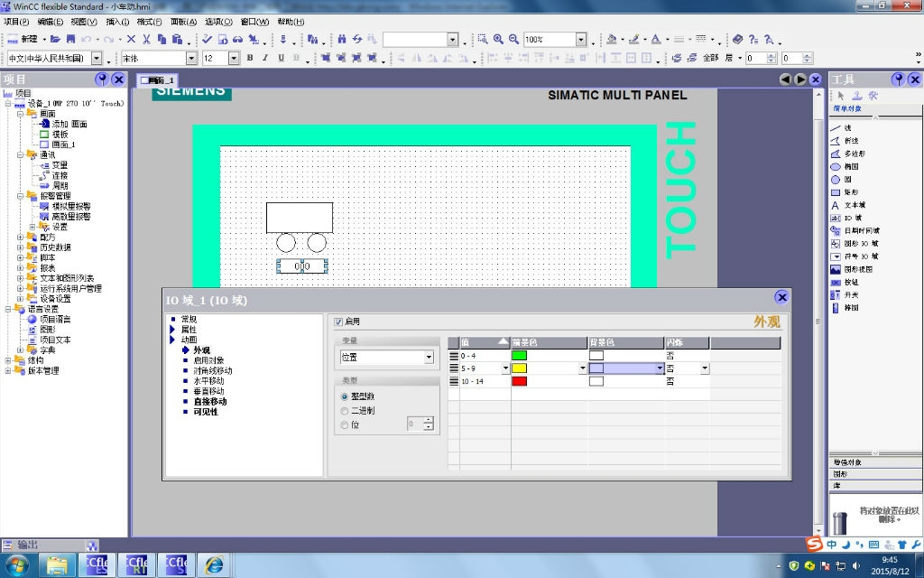Click the value cell 10 - 14
This screenshot has width=924, height=578.
(485, 382)
